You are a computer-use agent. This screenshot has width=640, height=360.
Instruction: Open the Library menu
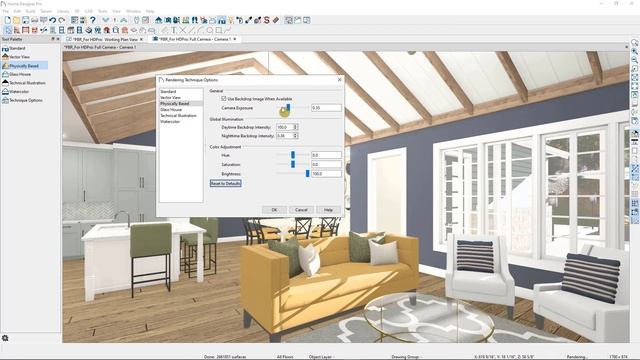tap(63, 11)
